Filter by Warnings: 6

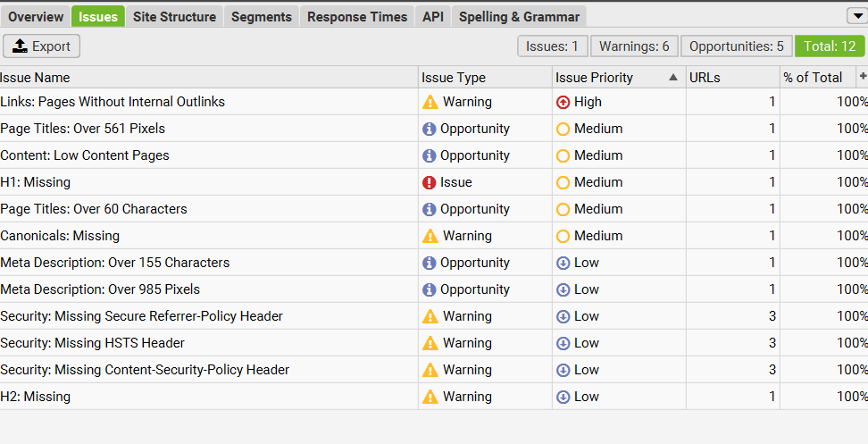tap(634, 46)
